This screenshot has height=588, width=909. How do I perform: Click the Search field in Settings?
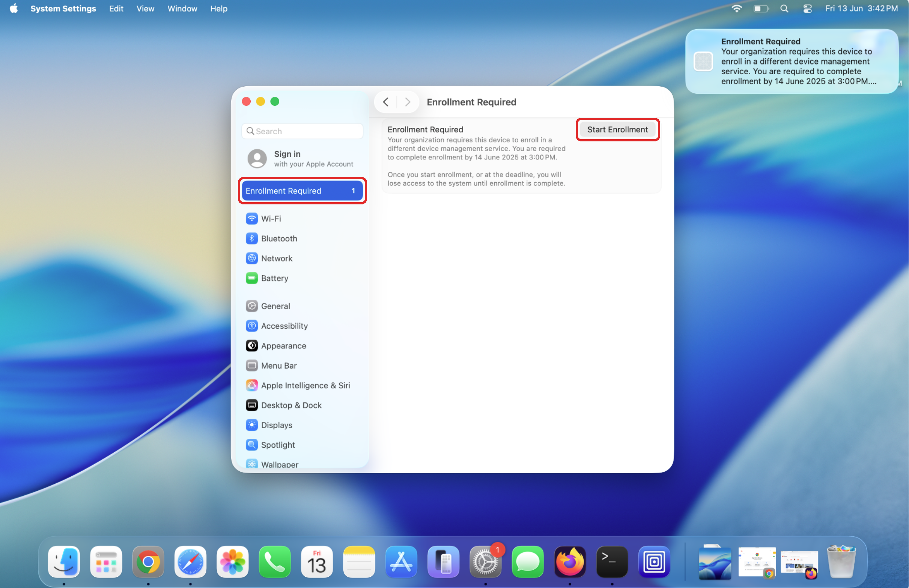point(302,131)
